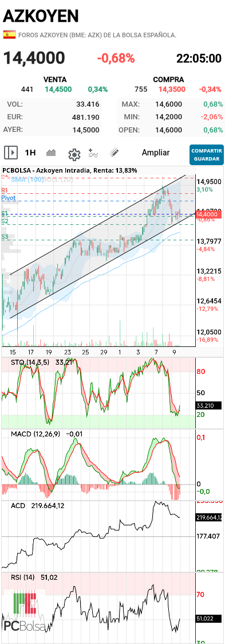225x644 pixels.
Task: Click the Spanish flag icon
Action: tap(9, 35)
